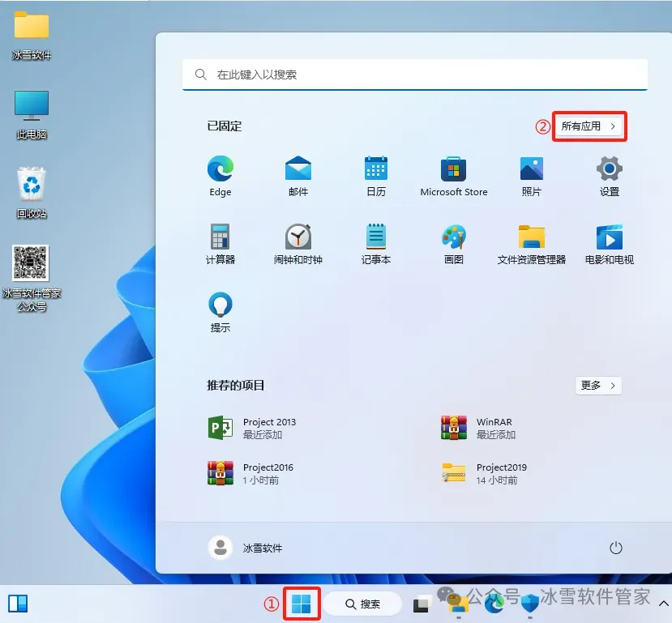Screen dimensions: 672x623
Task: Show hidden tray icons chevron
Action: coord(663,604)
